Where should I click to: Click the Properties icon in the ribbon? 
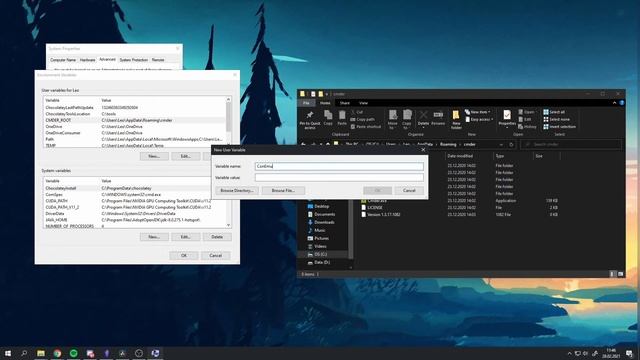tap(507, 118)
